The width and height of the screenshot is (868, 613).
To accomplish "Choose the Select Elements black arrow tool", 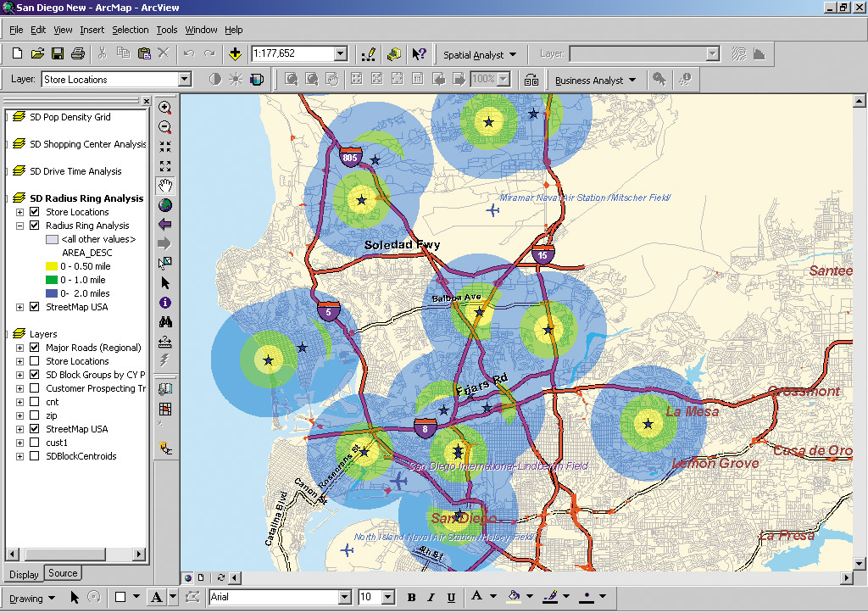I will point(165,283).
